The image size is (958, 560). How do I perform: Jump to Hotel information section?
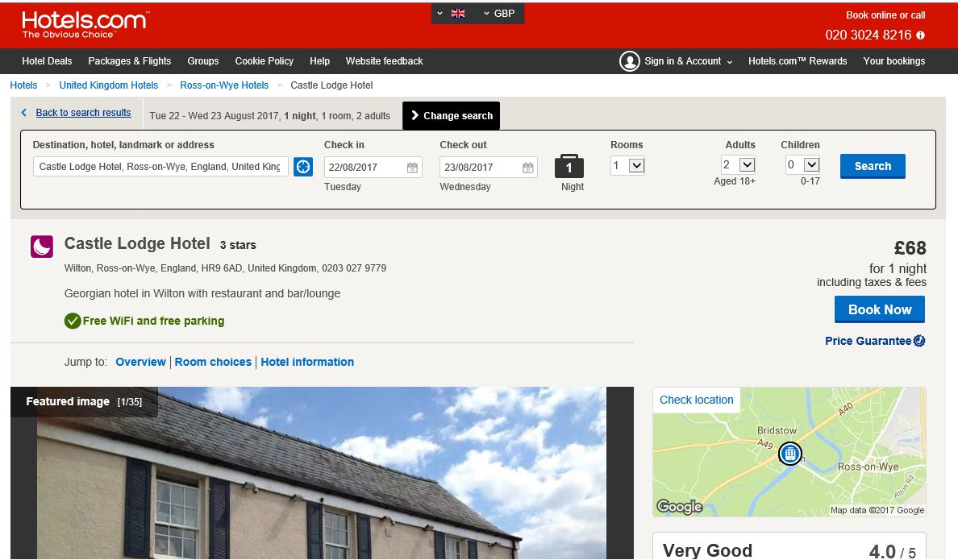tap(307, 362)
